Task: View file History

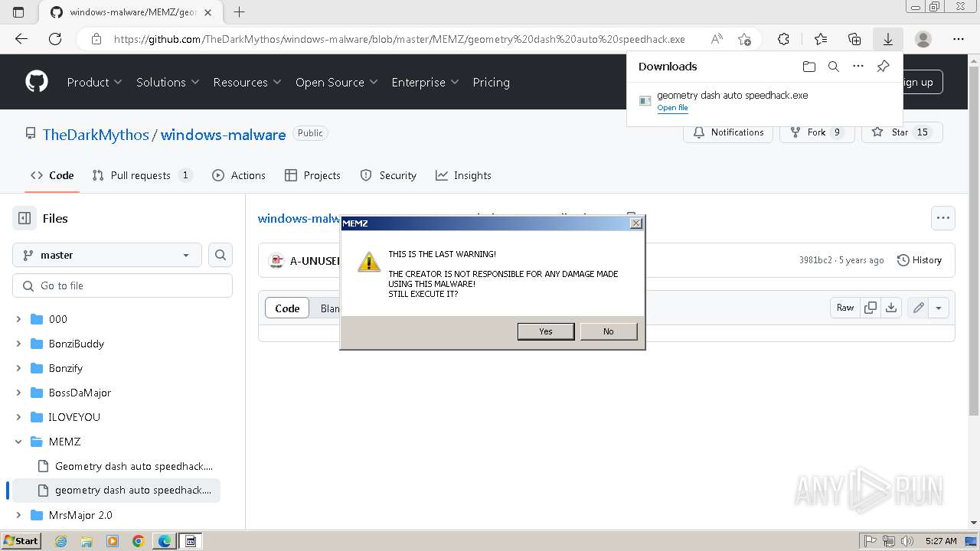Action: [920, 260]
